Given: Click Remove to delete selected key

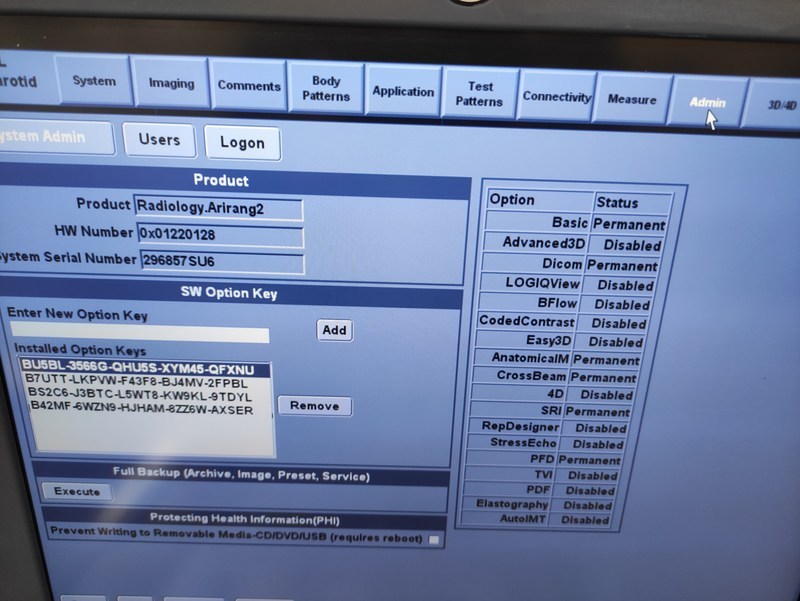Looking at the screenshot, I should 315,406.
